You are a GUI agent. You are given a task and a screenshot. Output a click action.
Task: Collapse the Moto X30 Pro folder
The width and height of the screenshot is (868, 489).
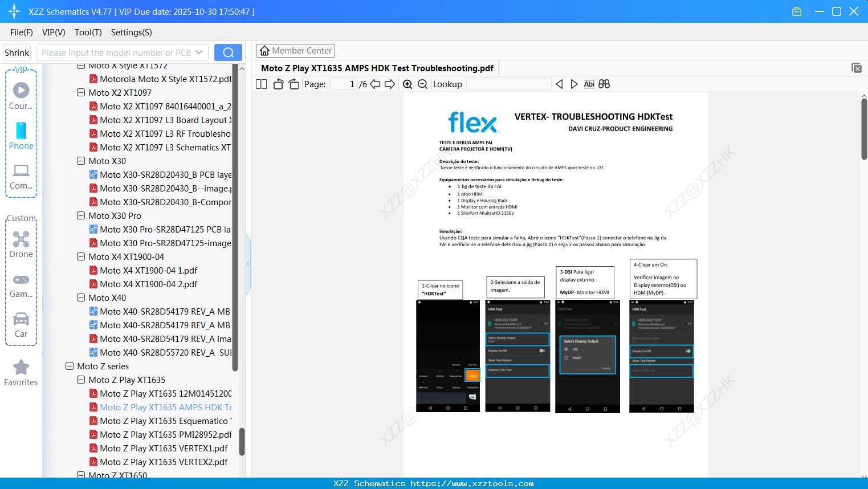(81, 215)
